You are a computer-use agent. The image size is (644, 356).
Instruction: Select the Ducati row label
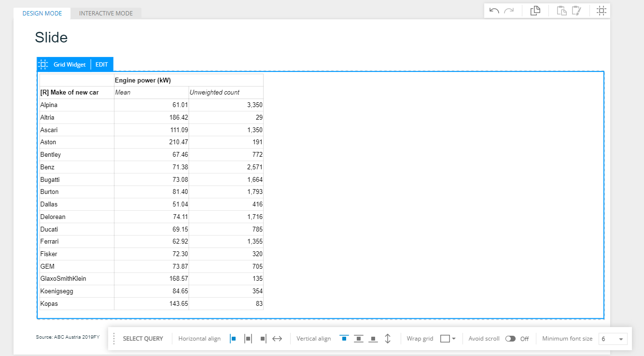click(x=49, y=229)
